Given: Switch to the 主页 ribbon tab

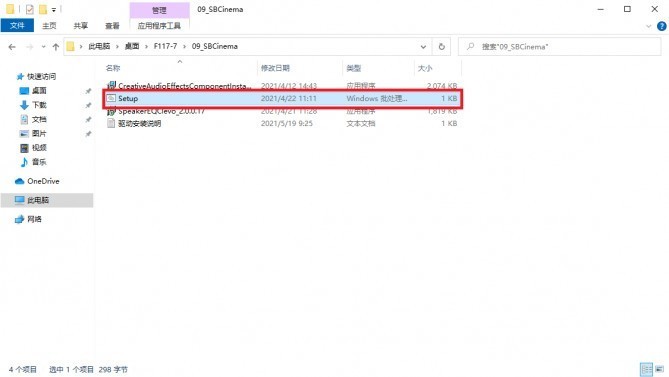Looking at the screenshot, I should coord(49,26).
